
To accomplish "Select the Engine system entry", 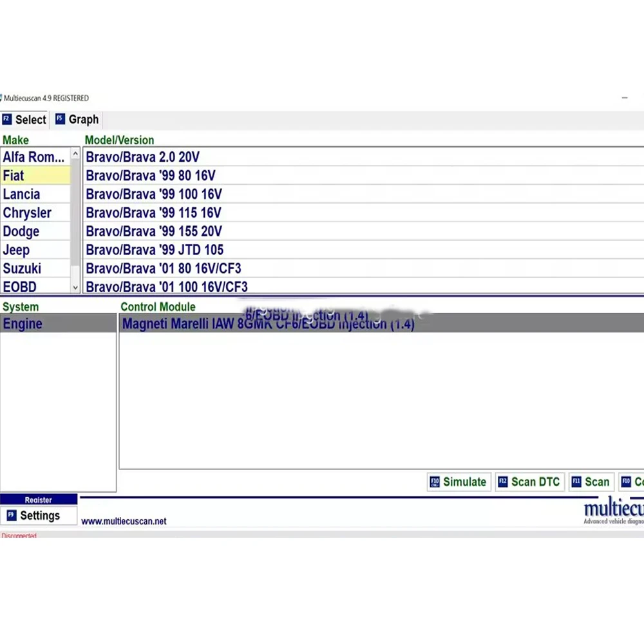I will click(59, 324).
